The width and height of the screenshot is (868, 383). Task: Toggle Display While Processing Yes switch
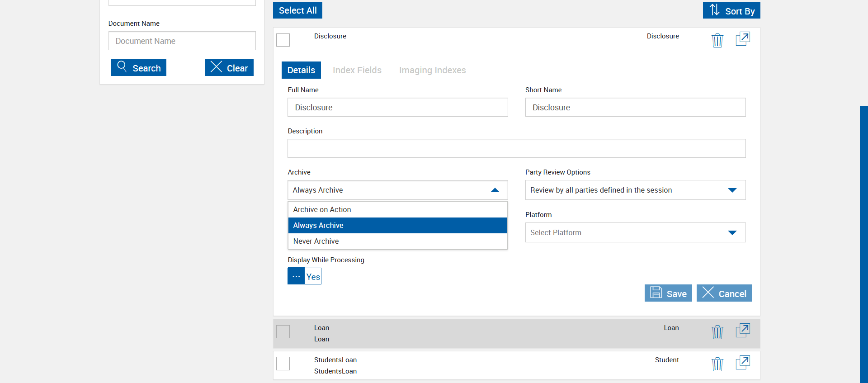point(304,276)
